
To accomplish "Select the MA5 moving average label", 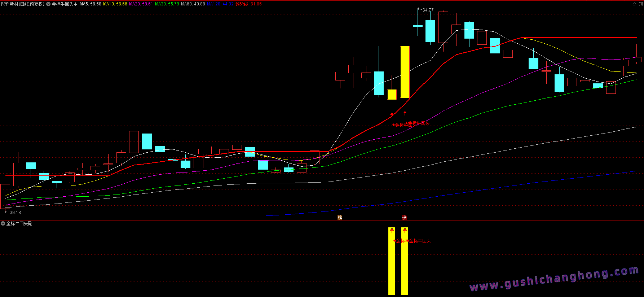I will pyautogui.click(x=90, y=4).
